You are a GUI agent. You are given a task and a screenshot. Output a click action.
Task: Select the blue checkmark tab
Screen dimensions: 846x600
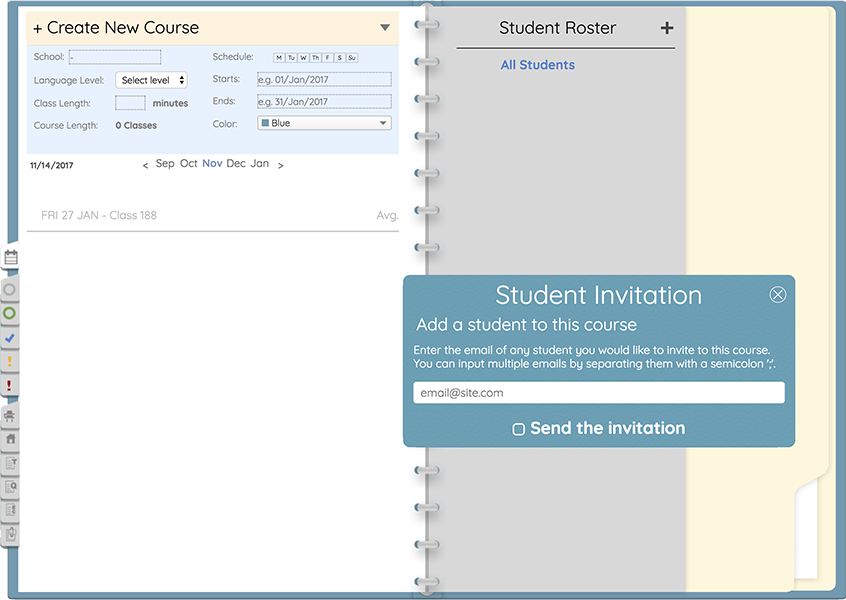[10, 338]
